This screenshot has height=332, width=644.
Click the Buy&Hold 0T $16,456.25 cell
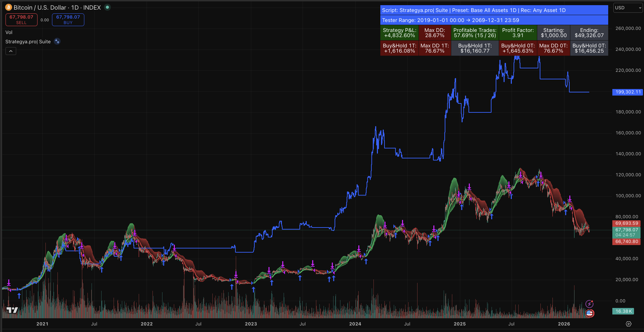(x=589, y=48)
